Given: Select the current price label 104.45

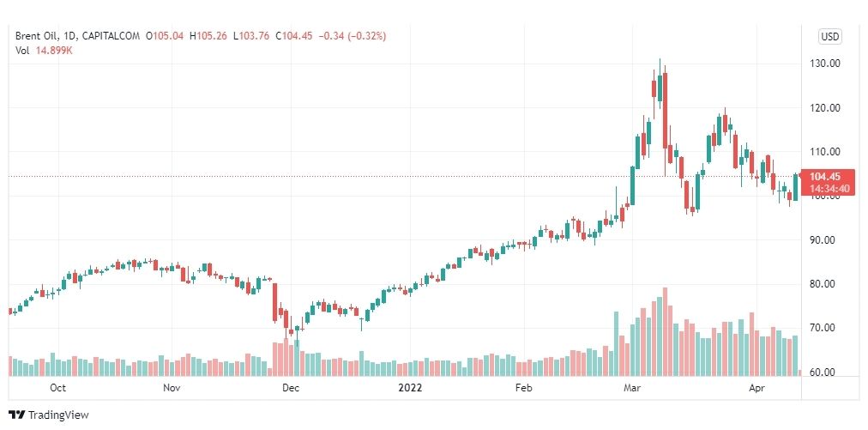Looking at the screenshot, I should (825, 177).
